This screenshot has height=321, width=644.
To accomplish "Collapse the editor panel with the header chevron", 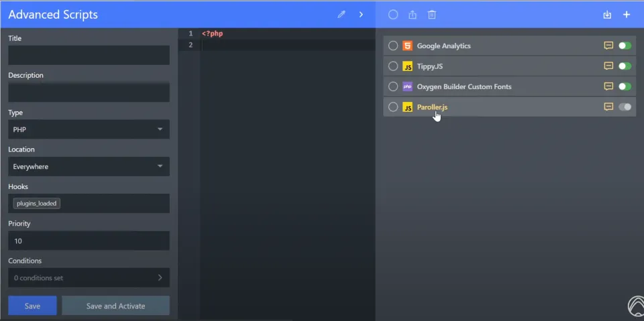I will [361, 14].
